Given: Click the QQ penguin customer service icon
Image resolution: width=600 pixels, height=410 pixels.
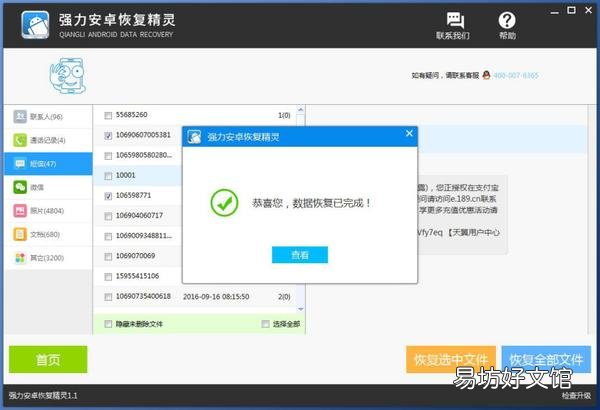Looking at the screenshot, I should (486, 75).
